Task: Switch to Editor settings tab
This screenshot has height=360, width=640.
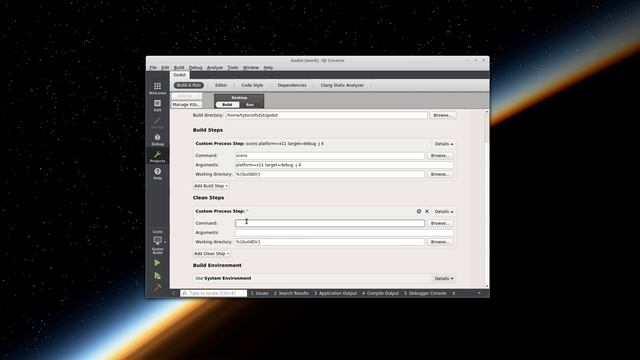Action: (221, 85)
